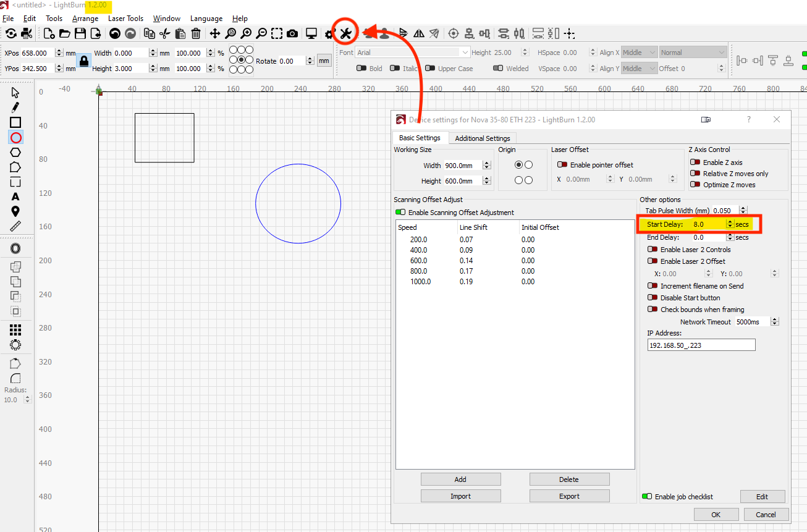Select the Polygon hexagon tool

coord(15,152)
